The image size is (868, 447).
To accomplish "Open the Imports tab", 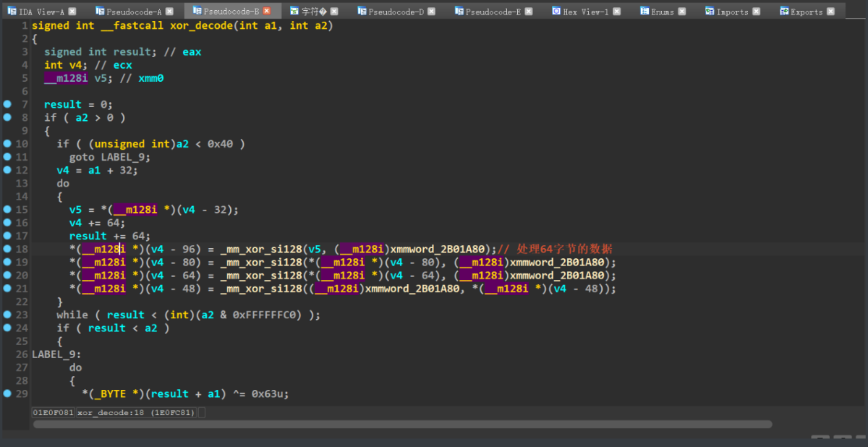I will pyautogui.click(x=732, y=12).
